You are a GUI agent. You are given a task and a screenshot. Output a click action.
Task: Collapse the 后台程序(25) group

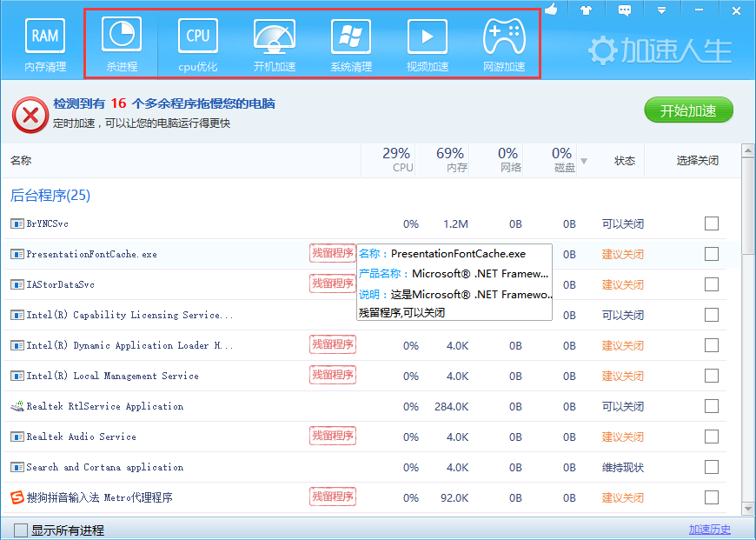[x=50, y=195]
